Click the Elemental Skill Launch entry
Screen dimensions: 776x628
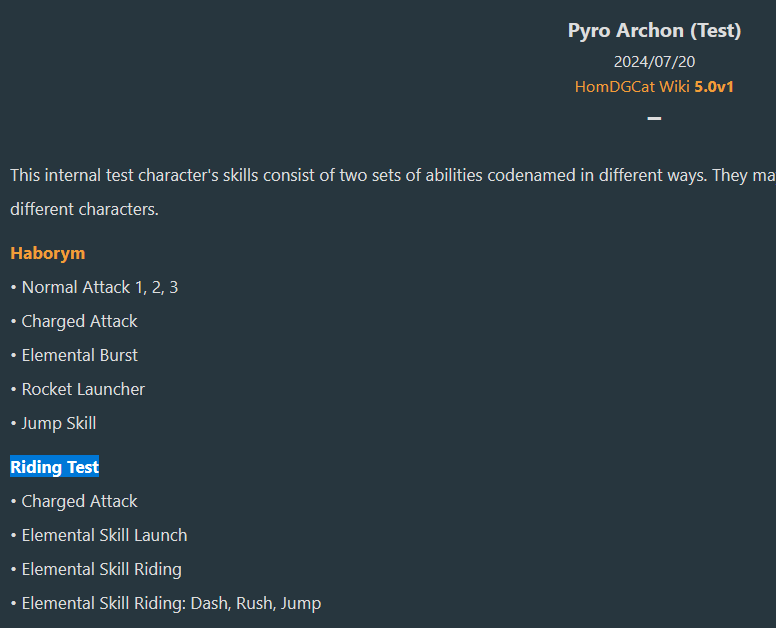(x=104, y=535)
